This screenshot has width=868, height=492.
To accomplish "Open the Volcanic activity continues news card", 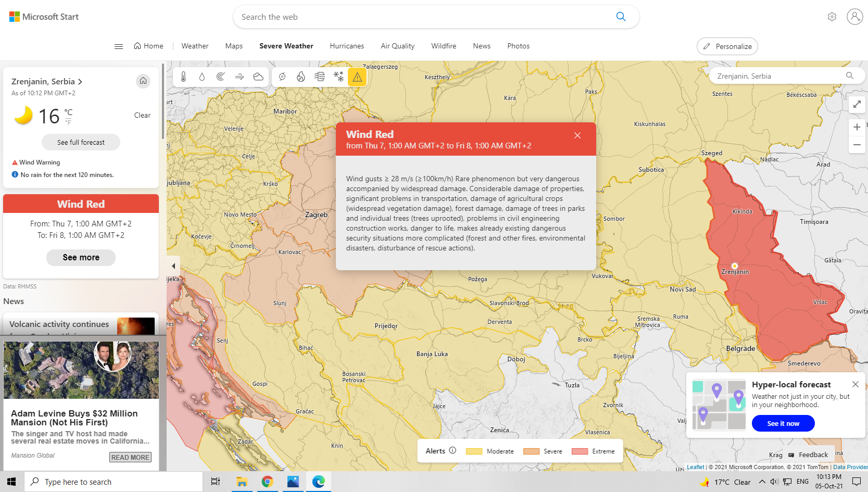I will click(81, 324).
